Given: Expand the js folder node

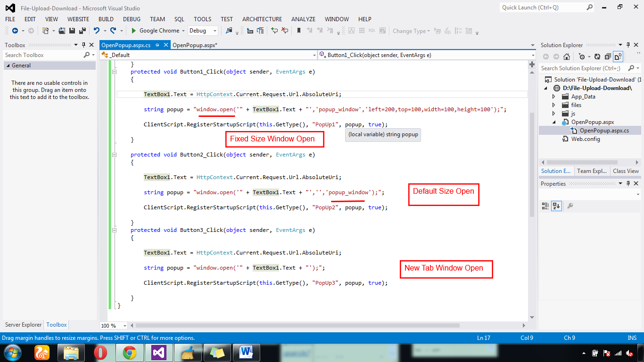Looking at the screenshot, I should (x=554, y=114).
